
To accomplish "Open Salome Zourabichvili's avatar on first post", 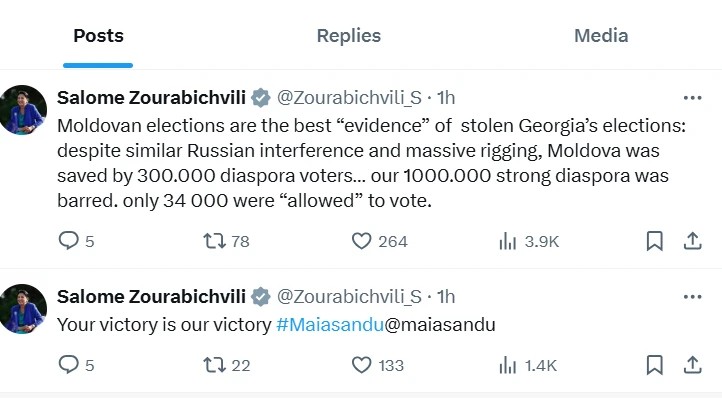I will click(x=23, y=110).
